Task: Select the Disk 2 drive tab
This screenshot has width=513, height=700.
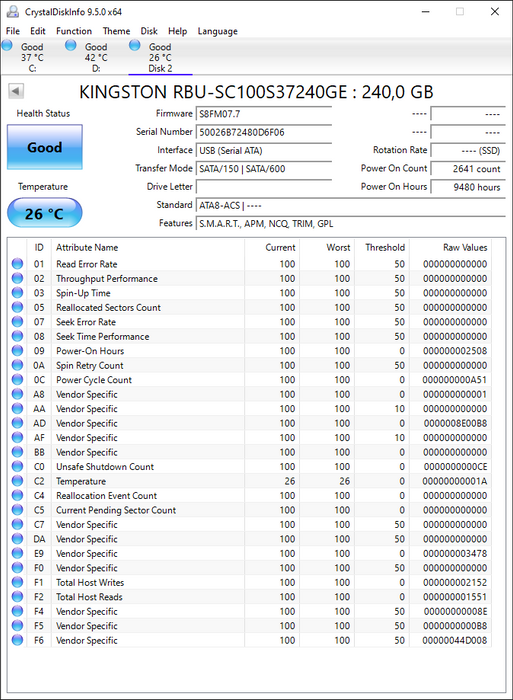Action: point(160,57)
